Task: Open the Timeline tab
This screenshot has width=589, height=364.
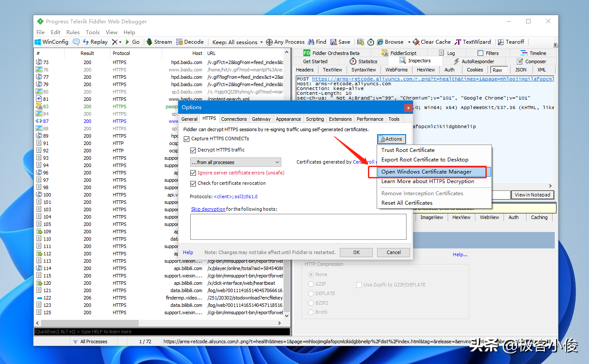Action: [534, 53]
